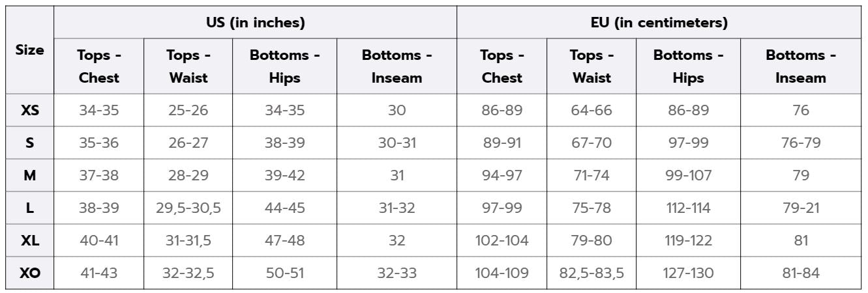Click the 50-51 hips cell
The height and width of the screenshot is (293, 868).
pos(284,273)
